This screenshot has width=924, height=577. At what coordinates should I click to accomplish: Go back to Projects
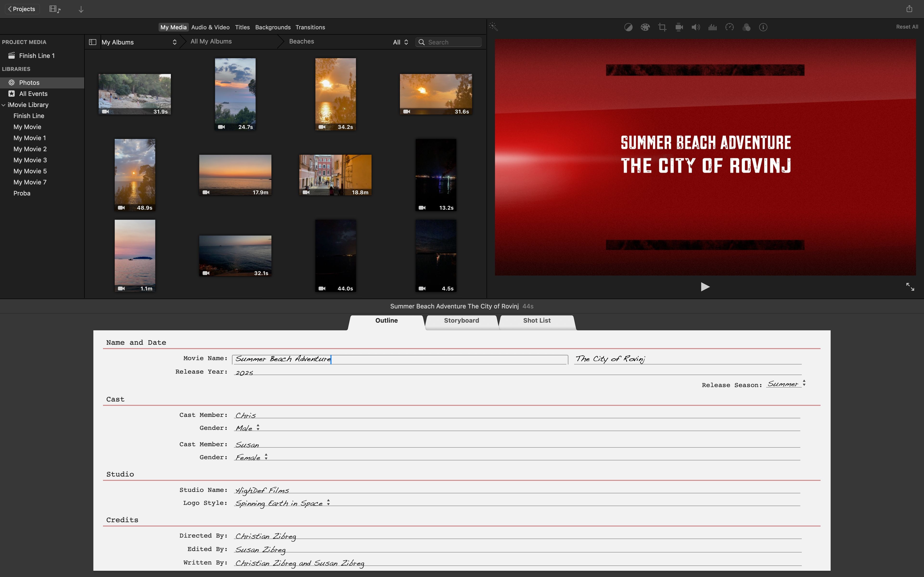pyautogui.click(x=22, y=9)
